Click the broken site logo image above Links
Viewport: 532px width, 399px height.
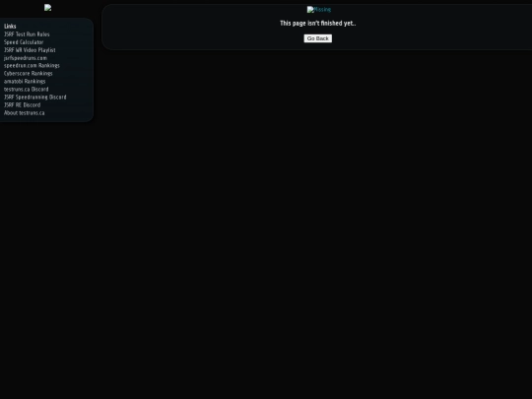click(48, 8)
